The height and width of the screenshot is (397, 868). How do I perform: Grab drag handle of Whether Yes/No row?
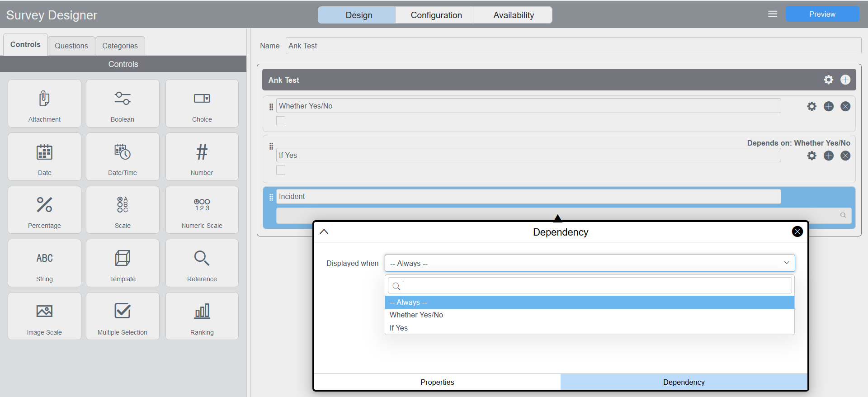pos(271,107)
